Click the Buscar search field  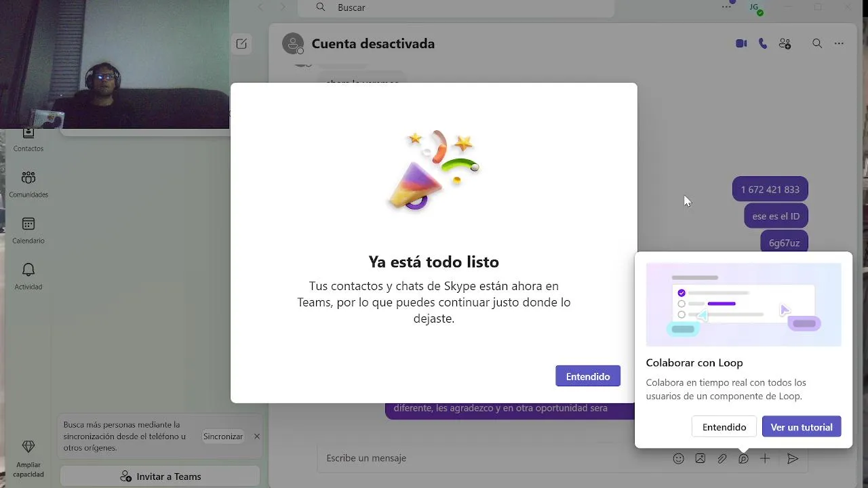point(455,7)
